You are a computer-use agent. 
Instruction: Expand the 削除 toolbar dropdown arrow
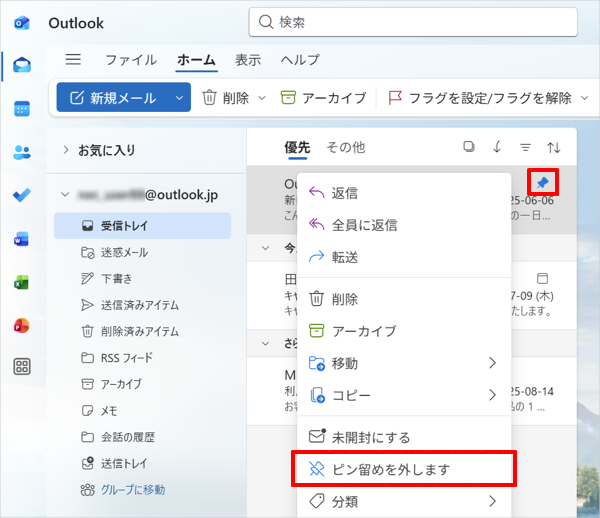[262, 98]
